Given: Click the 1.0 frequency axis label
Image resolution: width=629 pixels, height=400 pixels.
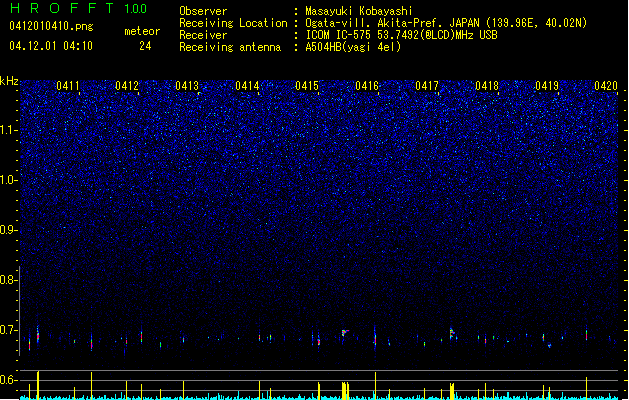Looking at the screenshot, I should (9, 180).
